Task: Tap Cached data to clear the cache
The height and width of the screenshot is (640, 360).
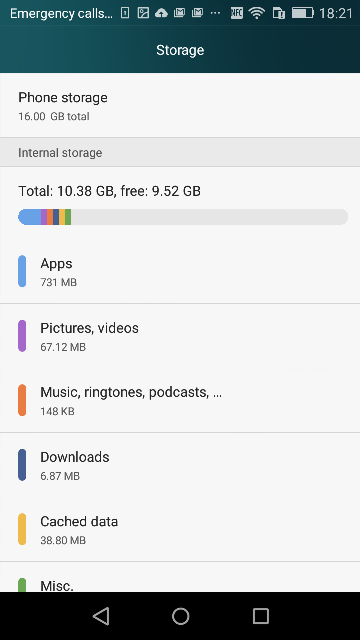Action: (x=180, y=529)
